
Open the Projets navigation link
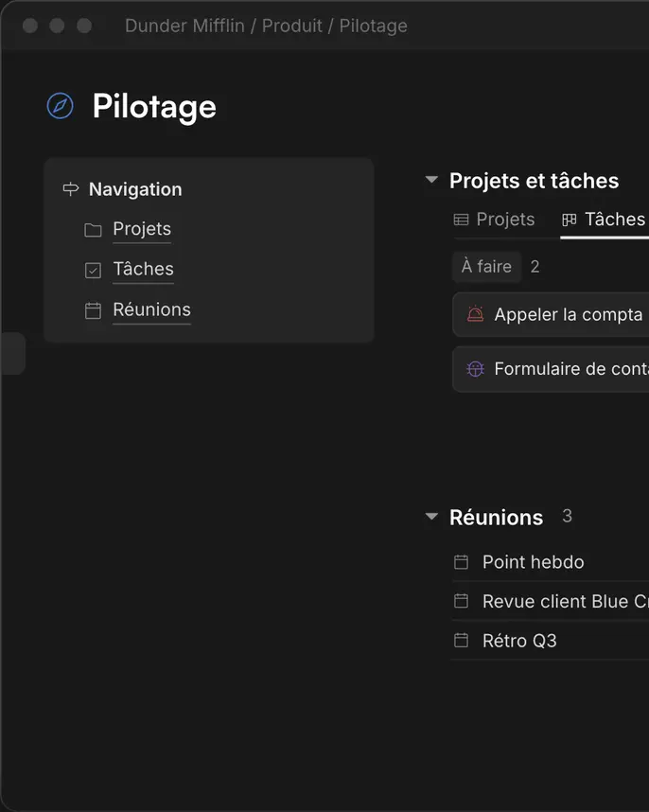coord(142,229)
